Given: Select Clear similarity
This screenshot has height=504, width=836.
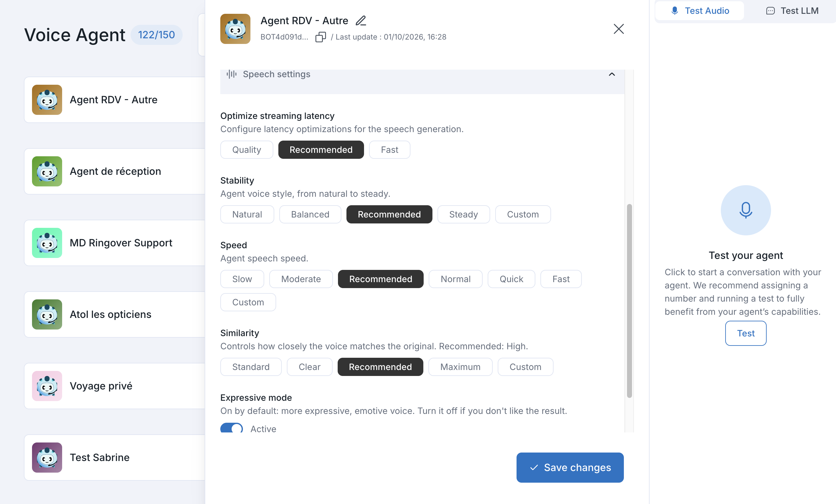Looking at the screenshot, I should tap(309, 367).
